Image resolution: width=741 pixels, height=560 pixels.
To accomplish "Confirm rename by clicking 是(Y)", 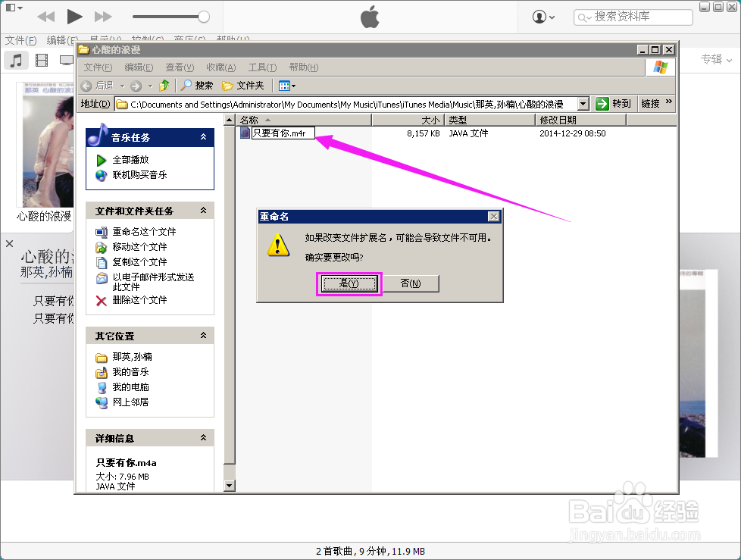I will click(349, 283).
